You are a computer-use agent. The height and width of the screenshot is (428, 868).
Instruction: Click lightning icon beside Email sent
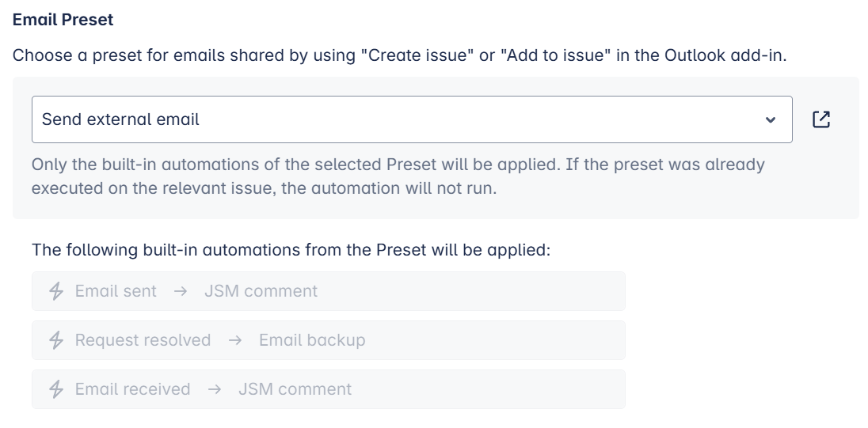(x=56, y=291)
